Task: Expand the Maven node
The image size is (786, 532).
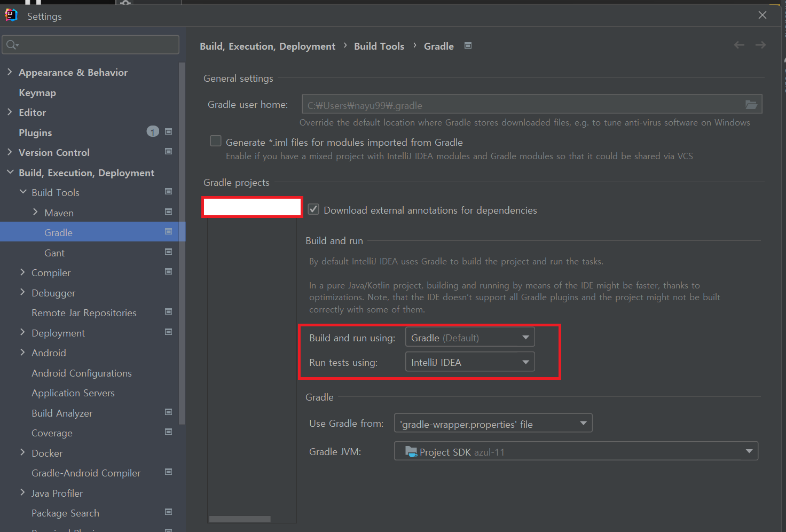Action: (x=35, y=212)
